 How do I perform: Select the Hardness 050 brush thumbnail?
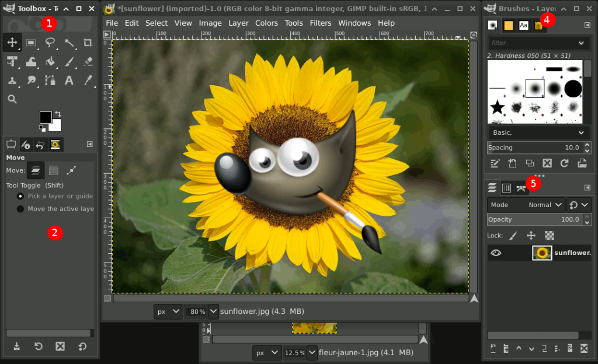pos(535,88)
